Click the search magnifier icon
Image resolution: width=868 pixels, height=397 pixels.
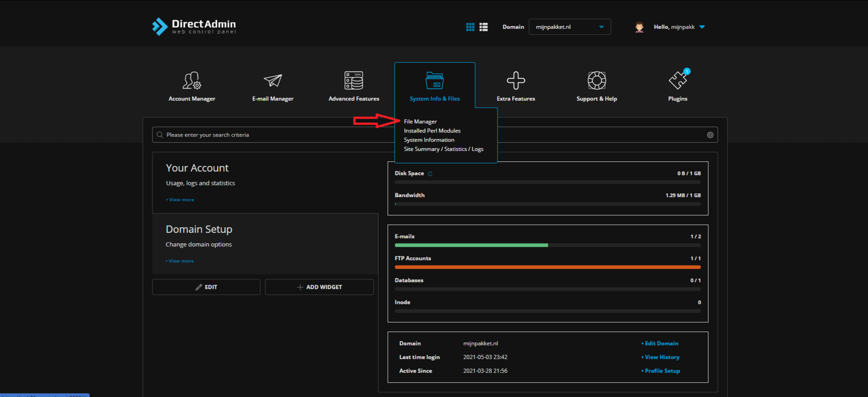click(x=159, y=135)
